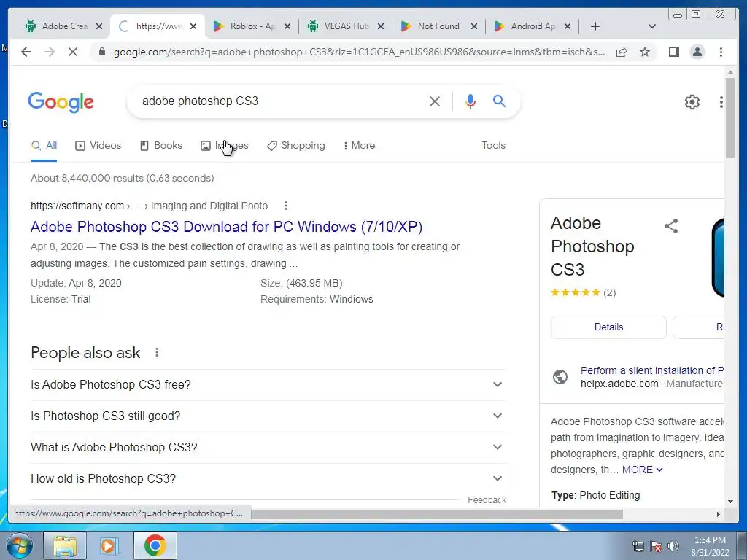Close the VEGAS Hub tab

pyautogui.click(x=381, y=27)
